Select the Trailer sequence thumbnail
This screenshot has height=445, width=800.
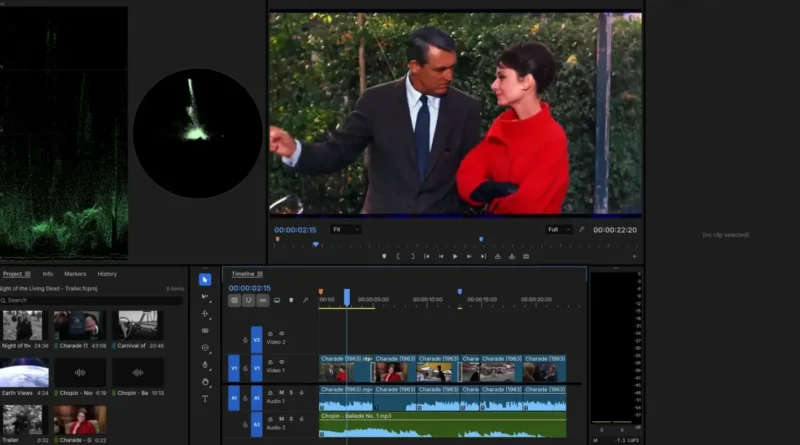[22, 420]
